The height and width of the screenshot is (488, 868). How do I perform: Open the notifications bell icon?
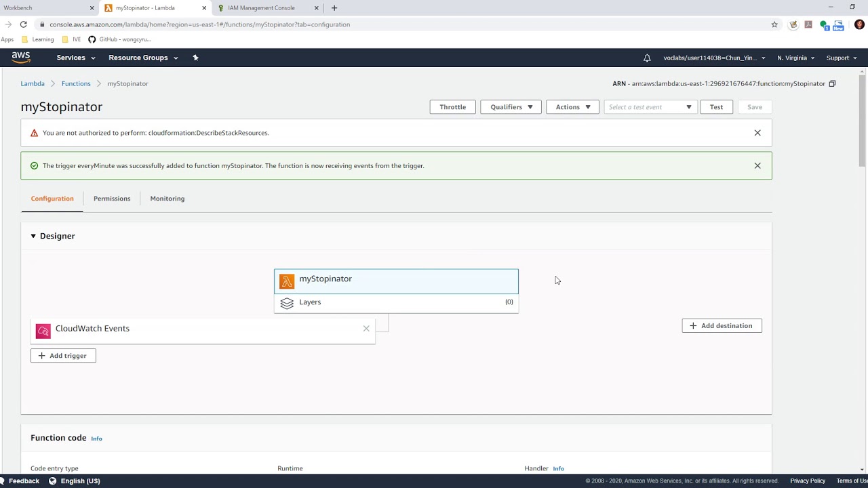[x=647, y=58]
